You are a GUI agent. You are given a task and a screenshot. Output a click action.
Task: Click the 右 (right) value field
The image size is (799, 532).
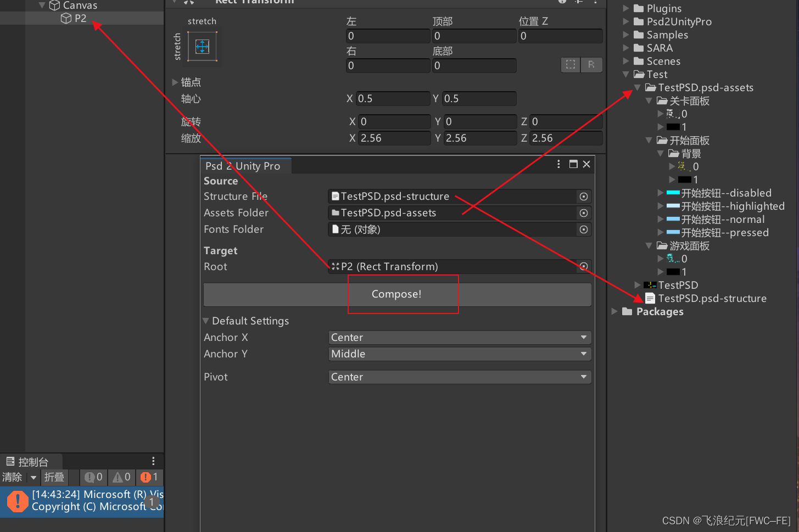click(388, 66)
